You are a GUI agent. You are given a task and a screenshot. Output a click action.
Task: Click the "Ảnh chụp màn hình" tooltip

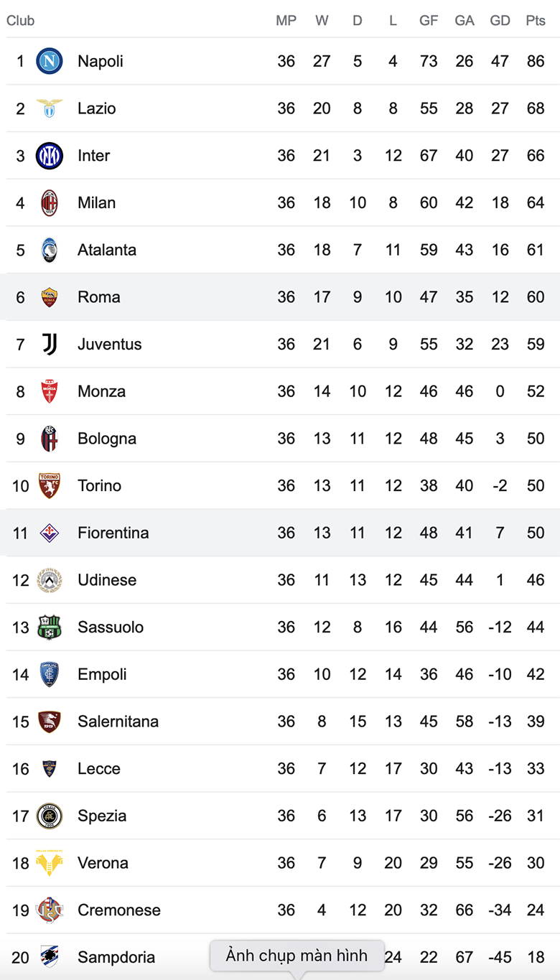point(297,956)
